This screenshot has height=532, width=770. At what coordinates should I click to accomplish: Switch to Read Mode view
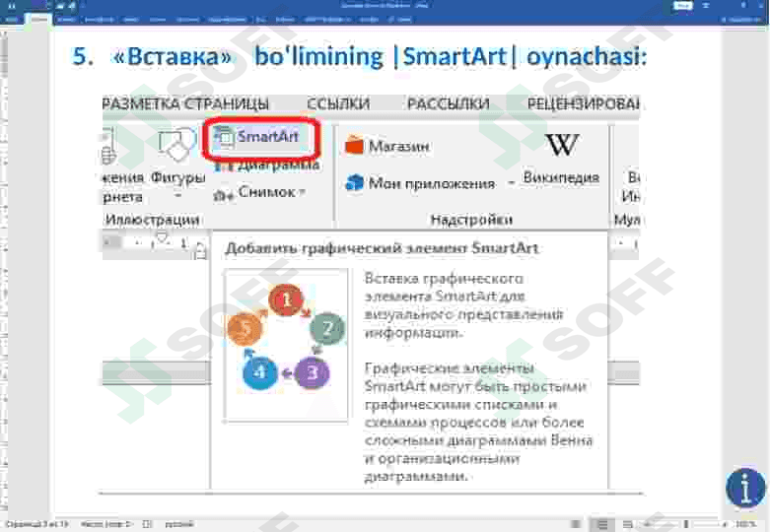pyautogui.click(x=577, y=524)
